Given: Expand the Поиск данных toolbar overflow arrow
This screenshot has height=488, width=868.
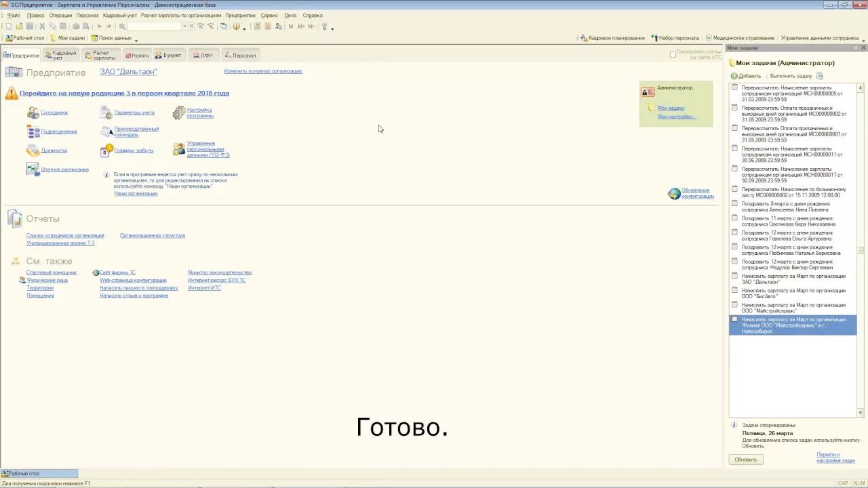Looking at the screenshot, I should point(136,40).
